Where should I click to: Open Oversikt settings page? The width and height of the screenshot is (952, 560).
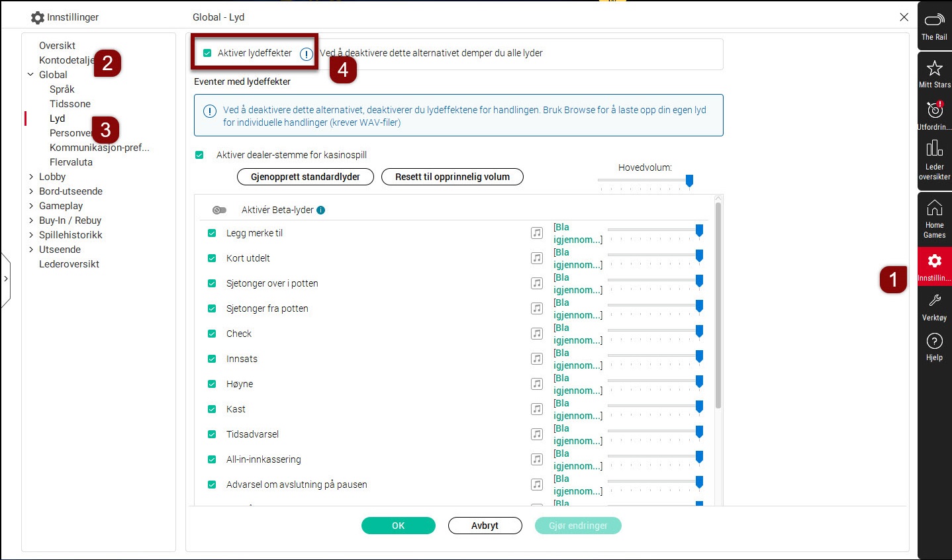57,46
